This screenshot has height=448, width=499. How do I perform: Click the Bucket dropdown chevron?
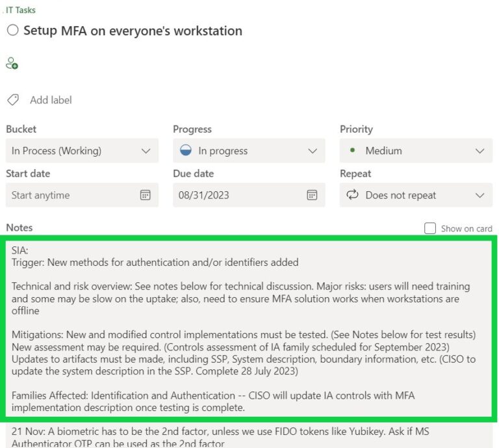(146, 151)
